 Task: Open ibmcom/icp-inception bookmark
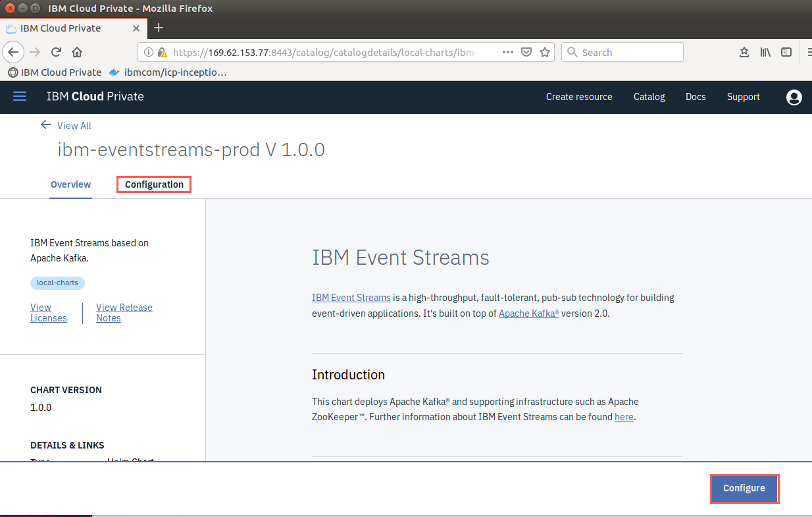pos(168,72)
